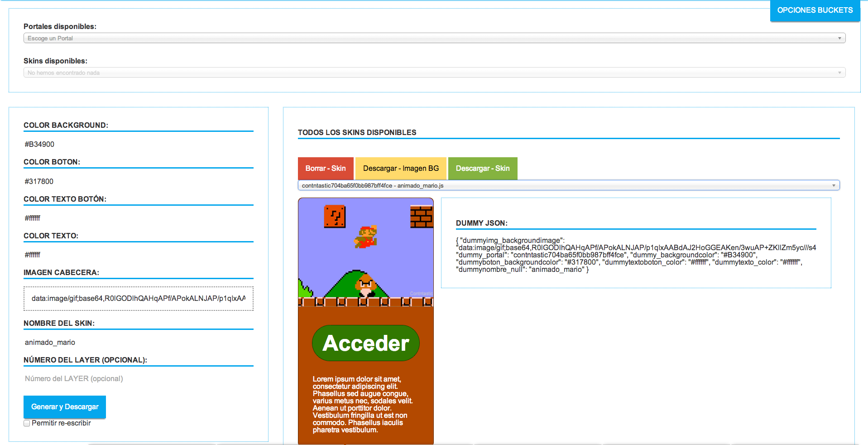This screenshot has height=445, width=868.
Task: Focus the Número del LAYER input
Action: 139,378
